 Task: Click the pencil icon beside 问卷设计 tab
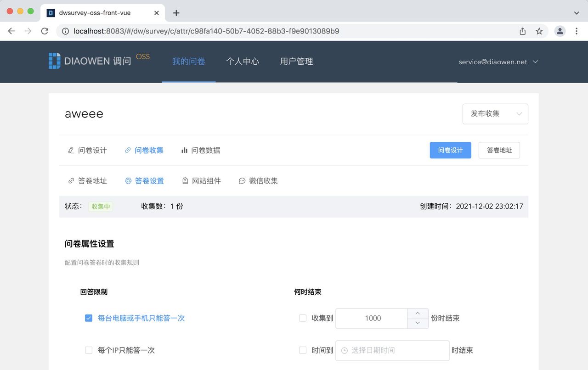(72, 150)
